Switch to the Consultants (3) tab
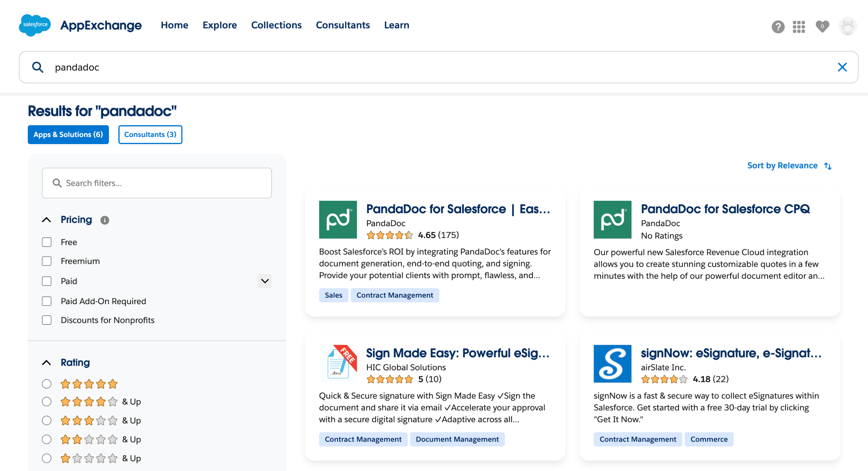Viewport: 868px width, 471px height. pyautogui.click(x=150, y=135)
